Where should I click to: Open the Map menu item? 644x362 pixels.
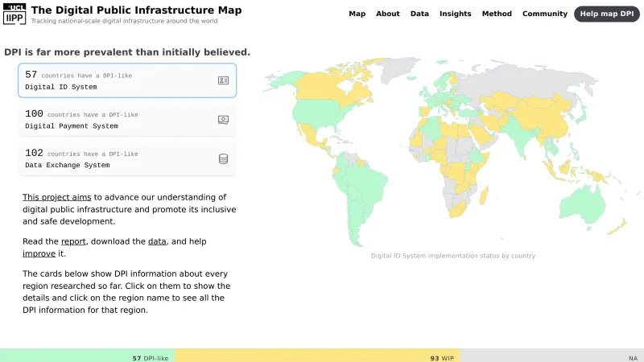(x=357, y=14)
